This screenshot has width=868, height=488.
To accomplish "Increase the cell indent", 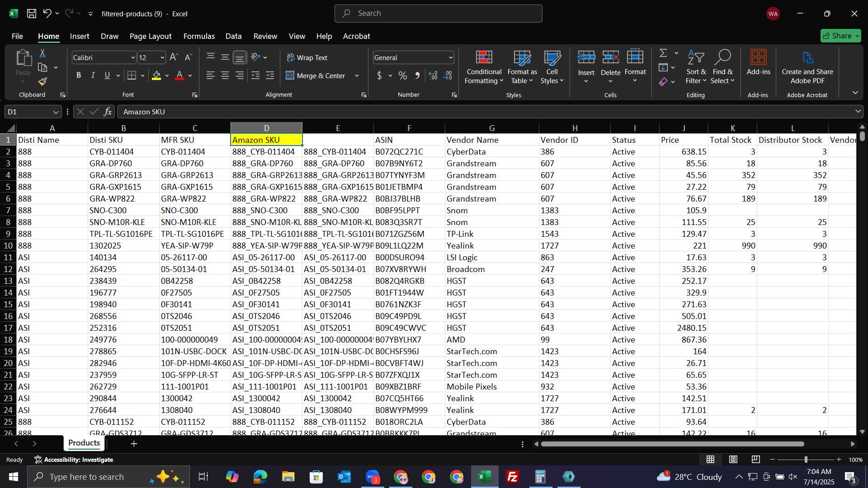I will click(270, 75).
